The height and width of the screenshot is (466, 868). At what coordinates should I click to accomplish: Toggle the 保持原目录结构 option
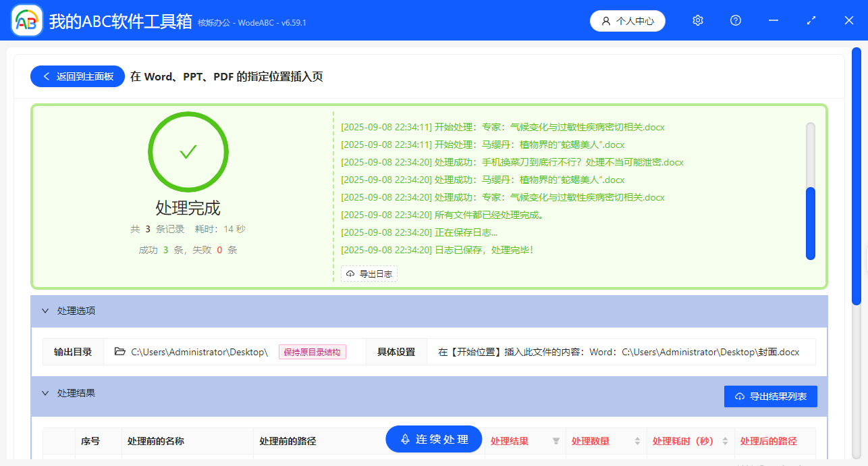[313, 351]
